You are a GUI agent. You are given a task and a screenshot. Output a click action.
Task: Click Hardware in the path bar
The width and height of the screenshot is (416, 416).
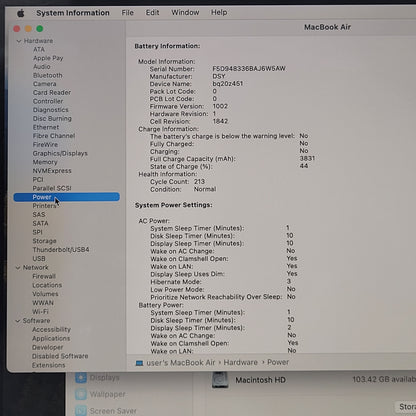click(x=240, y=362)
